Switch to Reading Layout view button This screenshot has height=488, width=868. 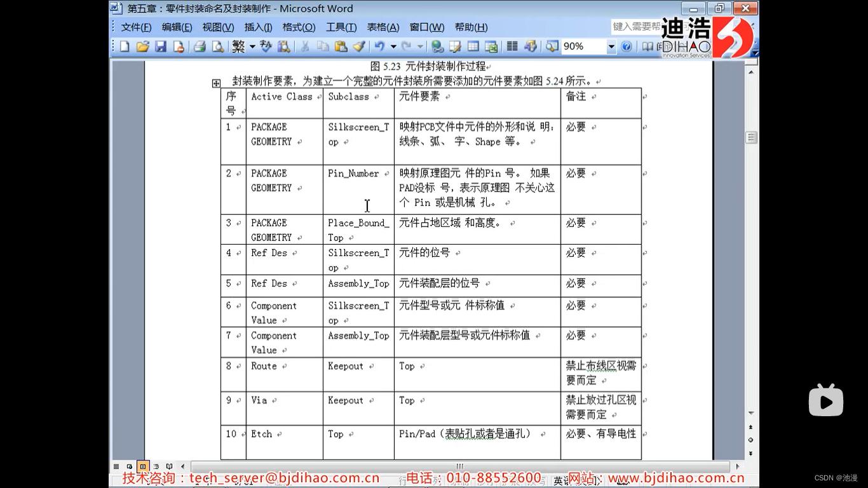tap(170, 466)
